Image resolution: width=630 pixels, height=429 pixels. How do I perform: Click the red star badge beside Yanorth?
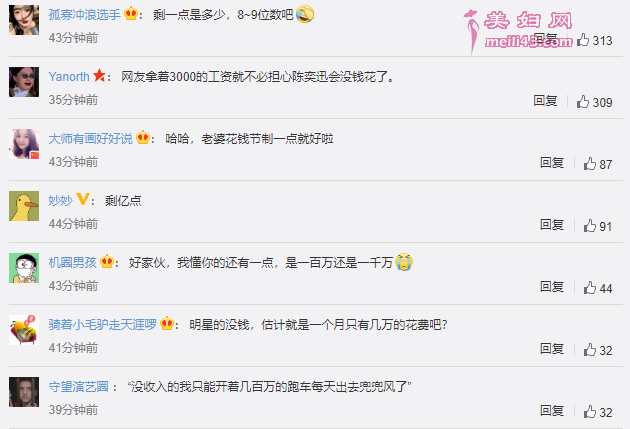pos(99,75)
